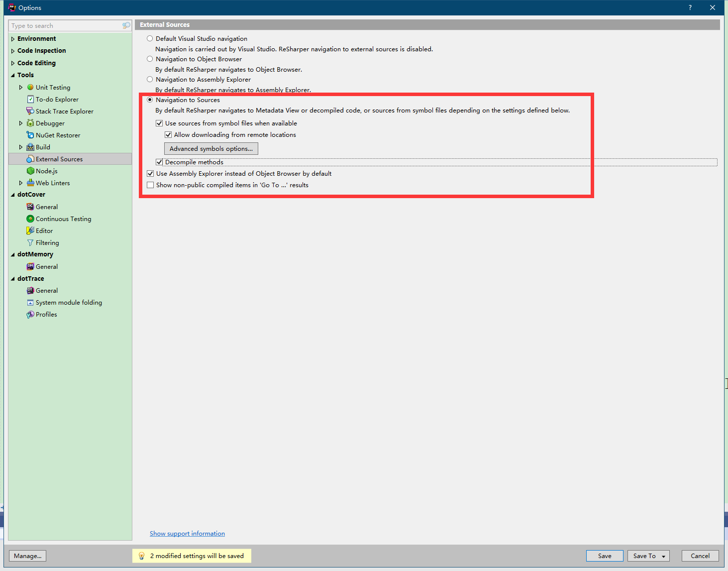This screenshot has height=571, width=728.
Task: Select the dotMemory category label
Action: click(x=35, y=254)
